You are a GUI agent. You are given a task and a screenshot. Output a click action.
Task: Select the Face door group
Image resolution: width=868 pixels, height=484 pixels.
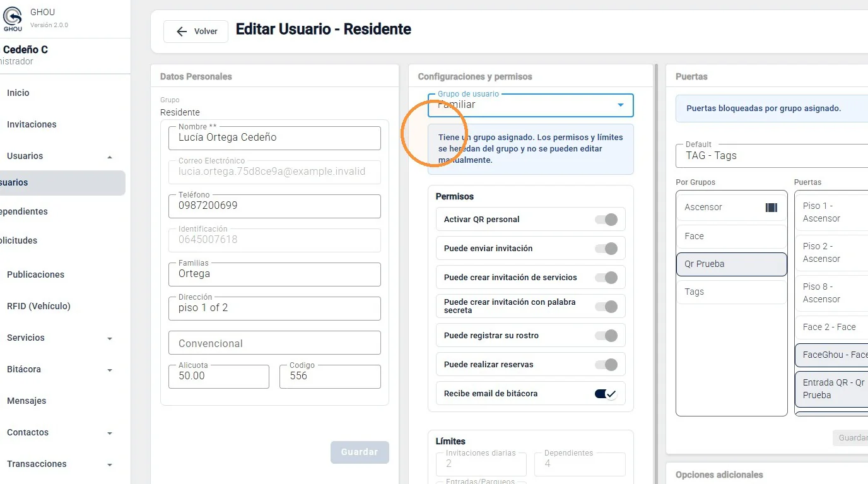(x=731, y=236)
